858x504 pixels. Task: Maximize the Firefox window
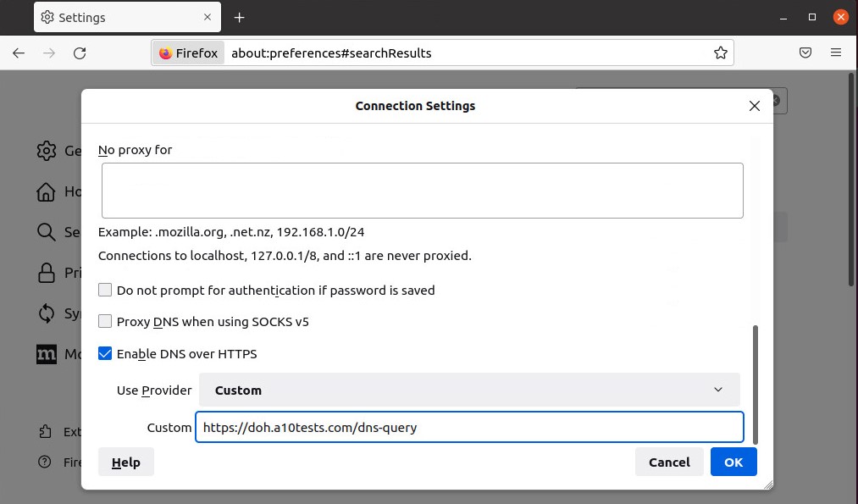tap(812, 18)
